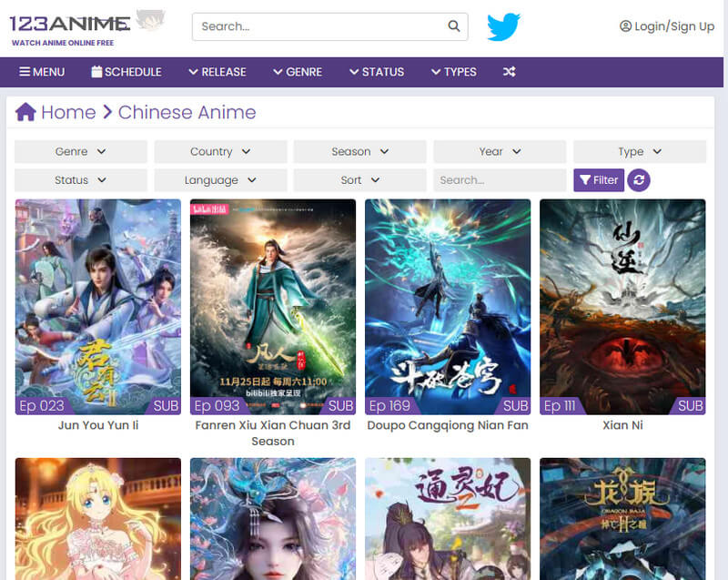Viewport: 728px width, 580px height.
Task: Open Fanren Xiu Xian Chuan poster
Action: tap(273, 307)
